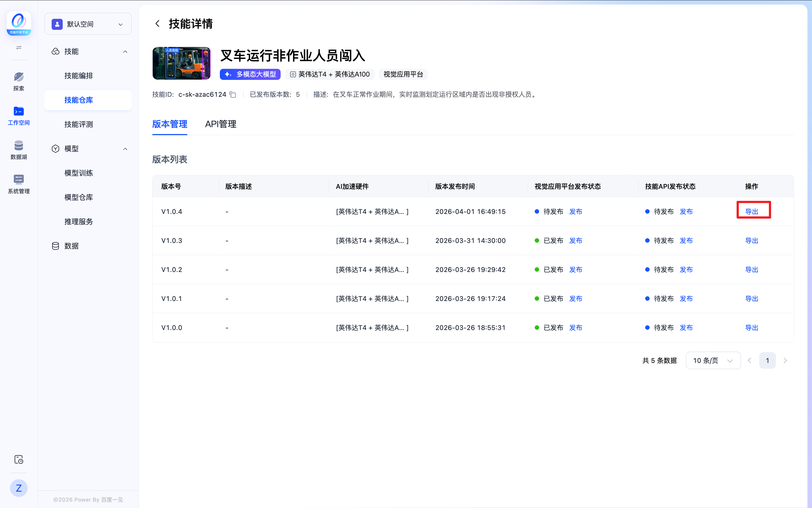Open the 系统管理 system management section
The height and width of the screenshot is (508, 812).
click(19, 184)
